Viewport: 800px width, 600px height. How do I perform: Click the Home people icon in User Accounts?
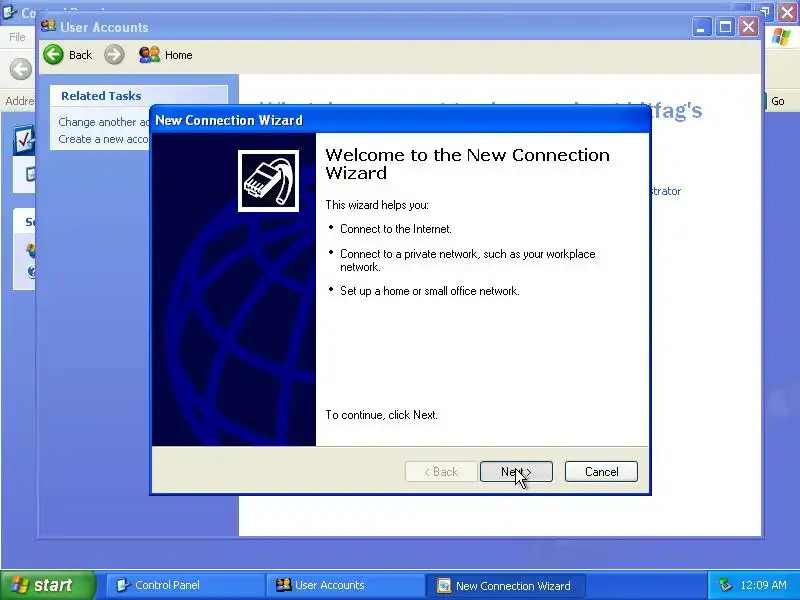(x=149, y=55)
